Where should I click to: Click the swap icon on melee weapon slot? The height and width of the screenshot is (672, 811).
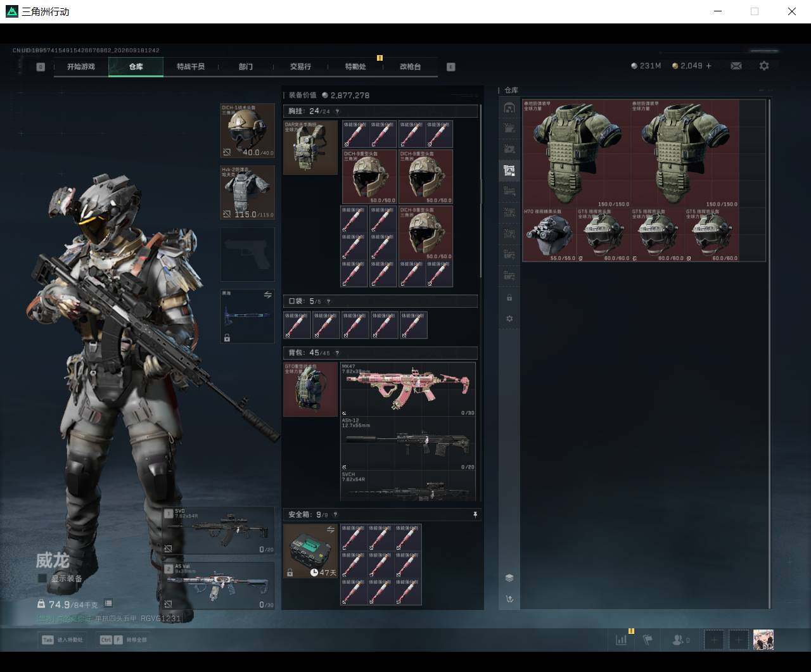point(267,295)
